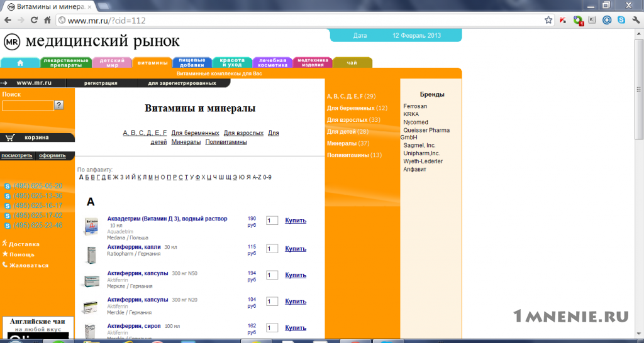
Task: Select Wyeth-Lederler brand
Action: point(423,161)
